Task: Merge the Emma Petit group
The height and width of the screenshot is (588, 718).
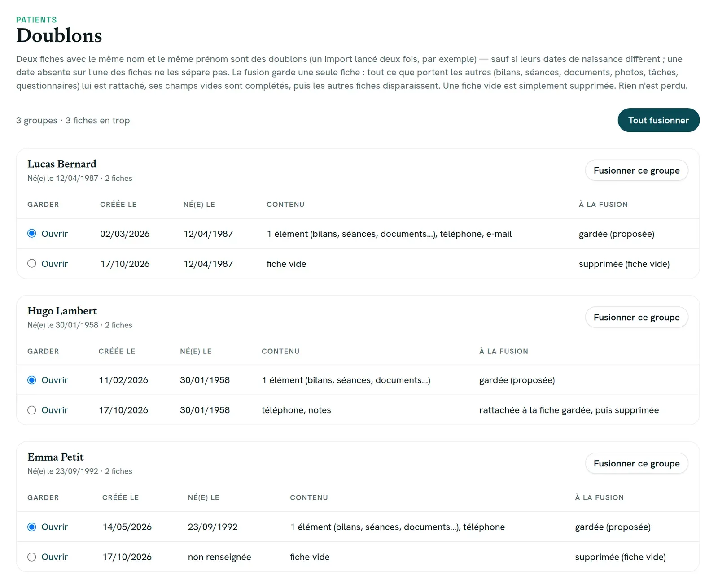Action: click(x=636, y=463)
